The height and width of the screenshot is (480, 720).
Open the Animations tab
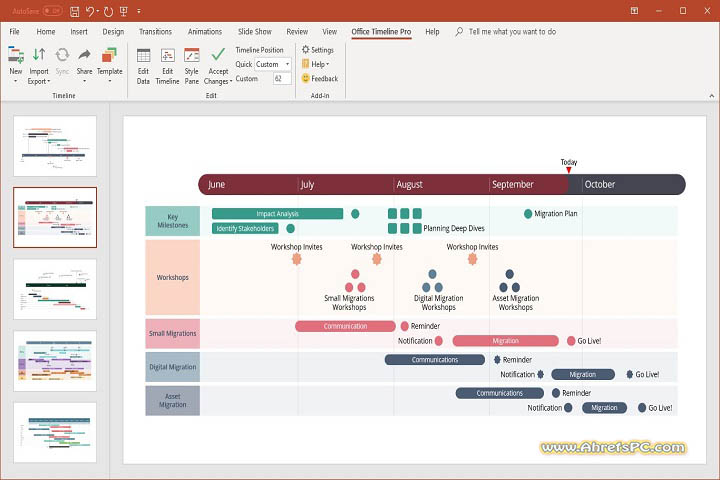204,31
